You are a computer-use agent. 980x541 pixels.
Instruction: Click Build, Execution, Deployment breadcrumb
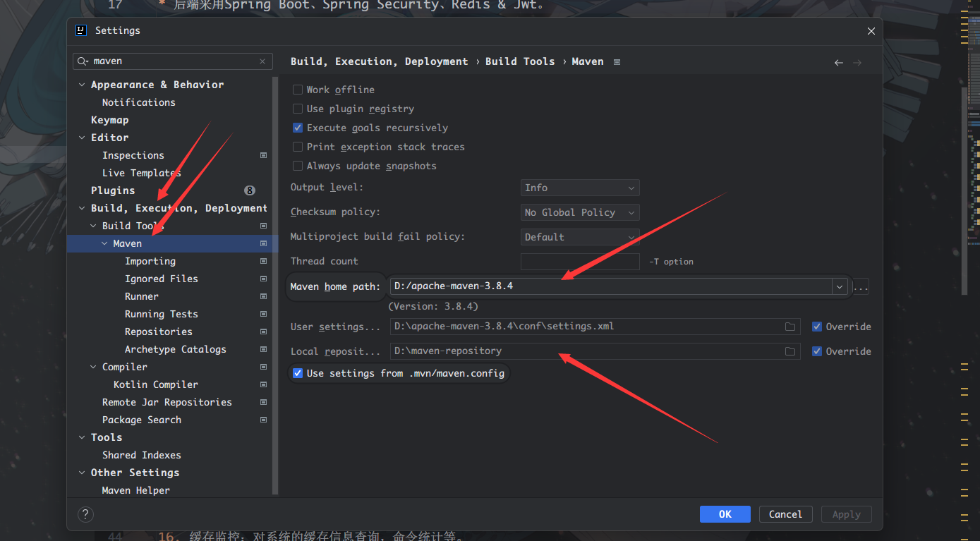click(x=380, y=61)
